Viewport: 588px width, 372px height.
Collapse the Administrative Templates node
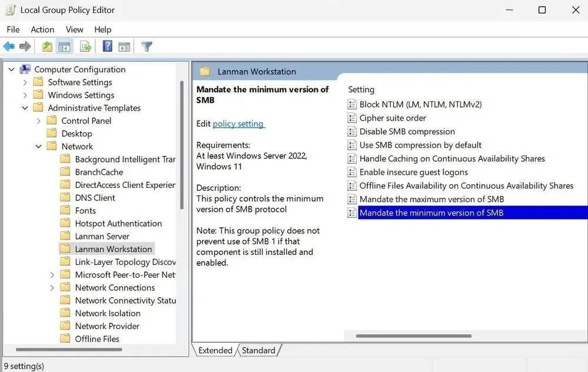pyautogui.click(x=25, y=108)
